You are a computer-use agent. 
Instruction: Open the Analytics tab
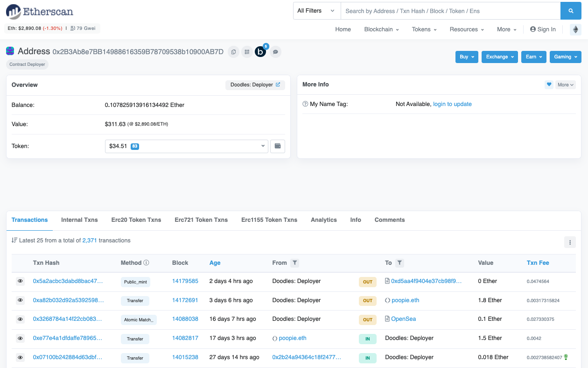324,220
